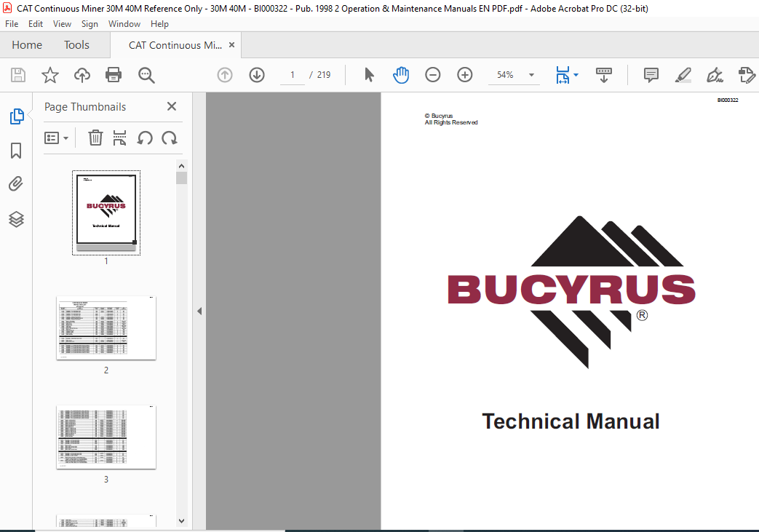Close the CAT Continuous Mi... document tab

(232, 45)
